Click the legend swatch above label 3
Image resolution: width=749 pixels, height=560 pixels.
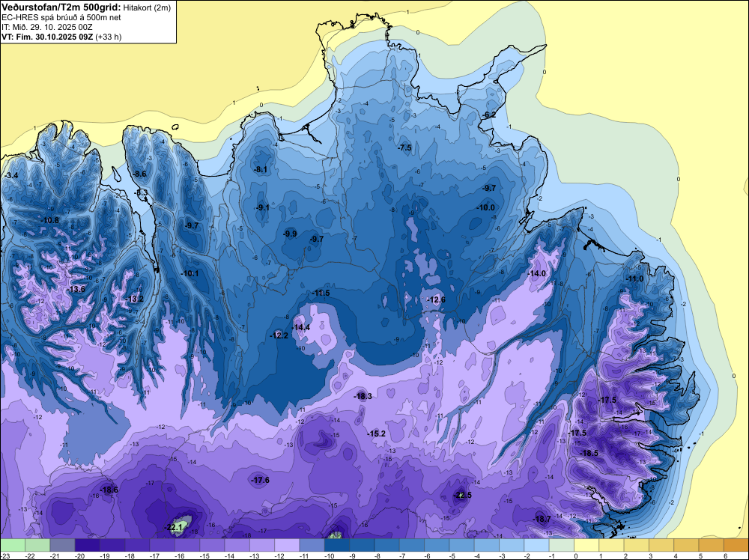(x=661, y=545)
